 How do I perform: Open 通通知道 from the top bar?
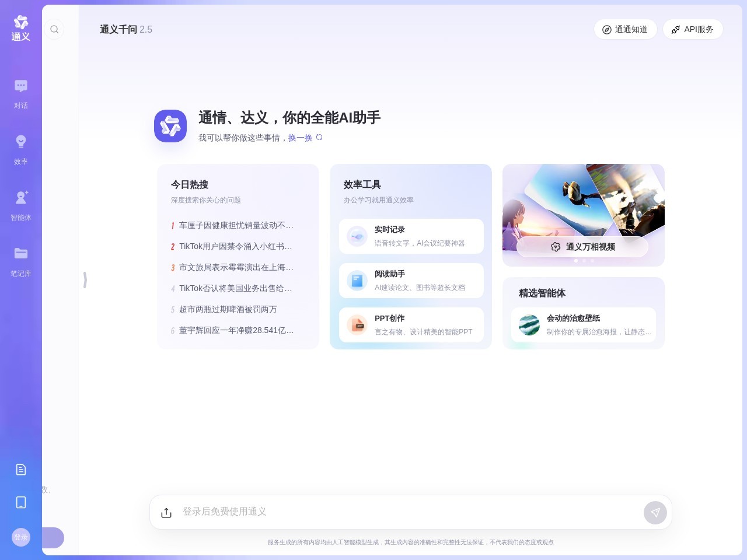(625, 29)
